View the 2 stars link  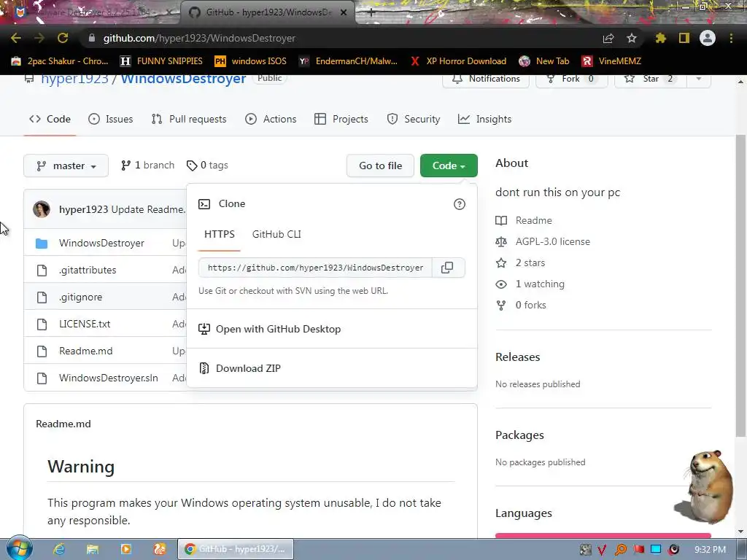[530, 262]
